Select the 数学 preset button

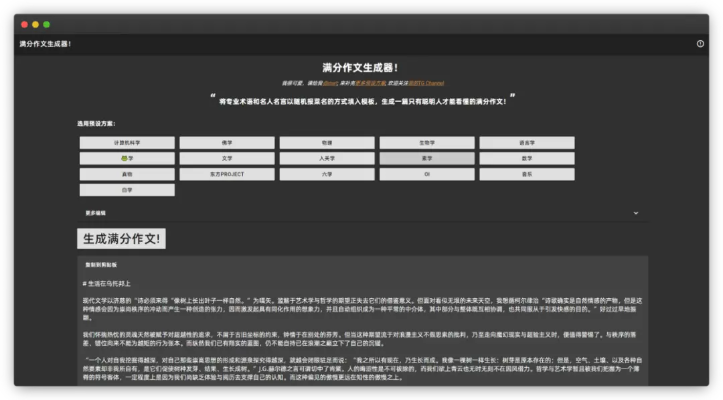[x=527, y=158]
